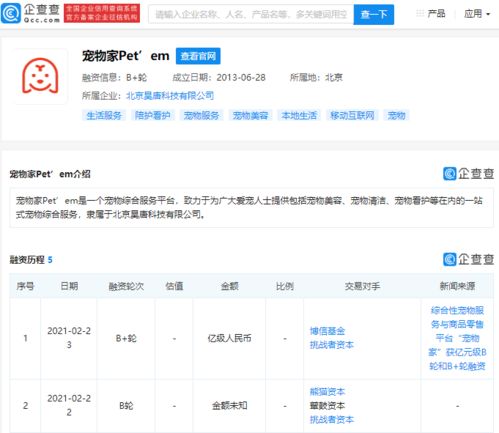Click the 查看官网 button
This screenshot has height=433, width=499.
(x=198, y=56)
